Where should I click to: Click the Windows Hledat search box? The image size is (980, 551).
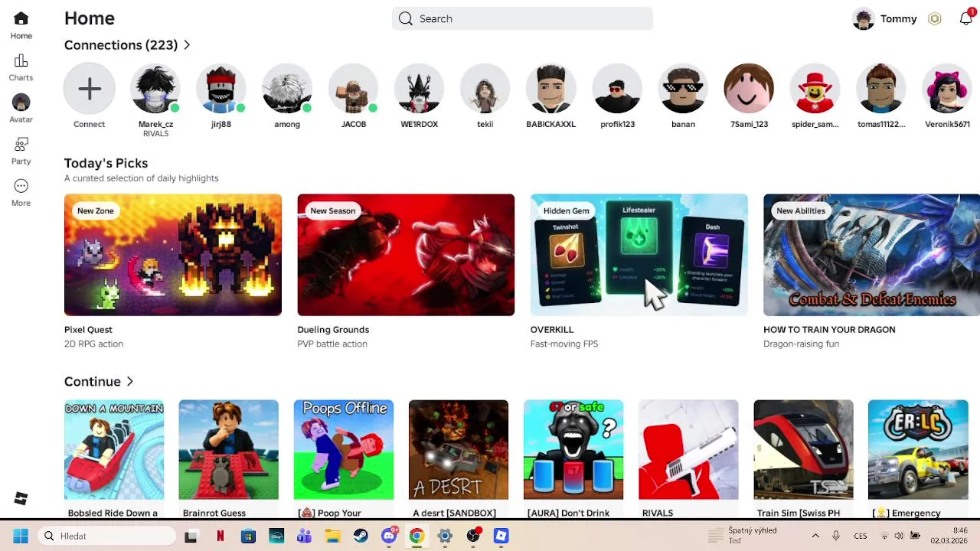[107, 536]
